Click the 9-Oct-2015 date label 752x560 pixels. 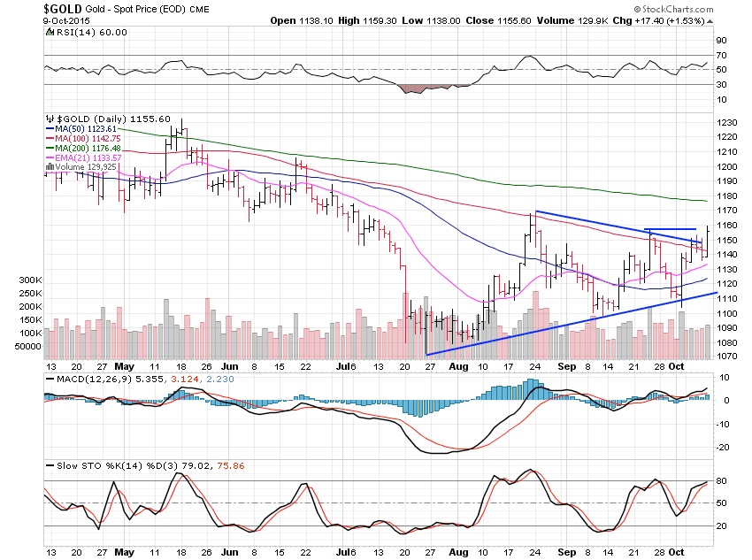[x=66, y=20]
